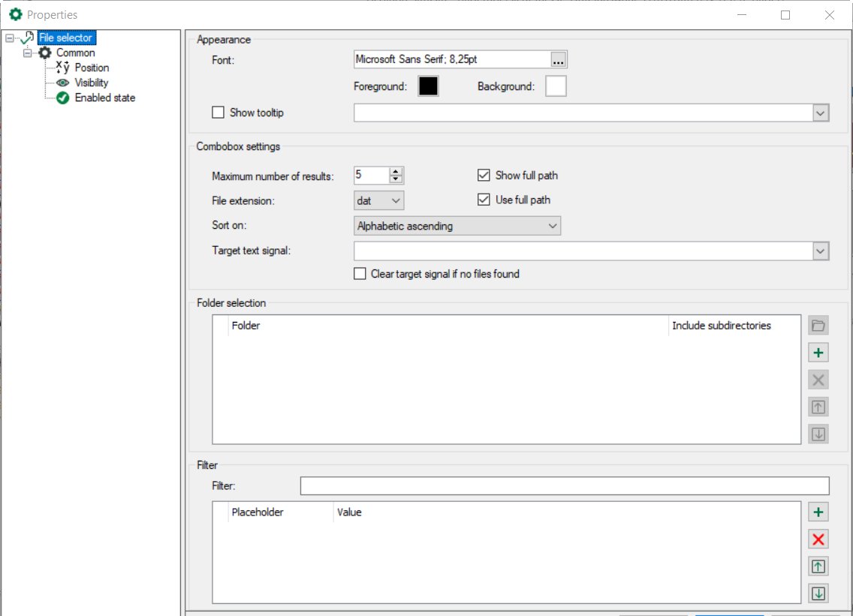Open font picker with the ellipsis button
853x616 pixels.
click(558, 60)
